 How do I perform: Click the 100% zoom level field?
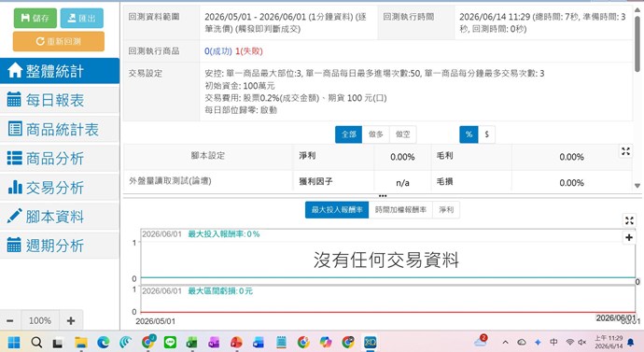(40, 321)
